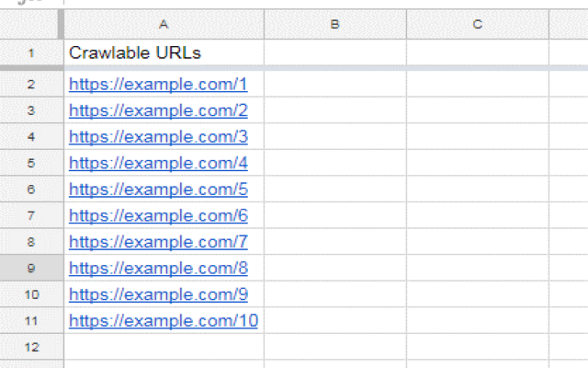Click cell B11 next to example.com/10
The width and height of the screenshot is (588, 368).
[x=335, y=321]
